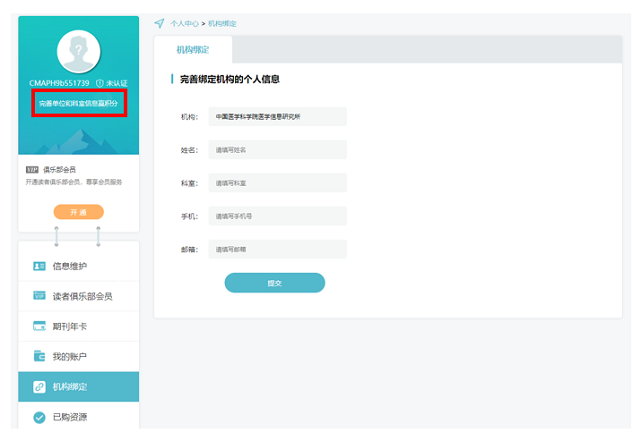Image resolution: width=641 pixels, height=441 pixels.
Task: Click heading 完善绑定机构的个人信息
Action: click(x=230, y=79)
